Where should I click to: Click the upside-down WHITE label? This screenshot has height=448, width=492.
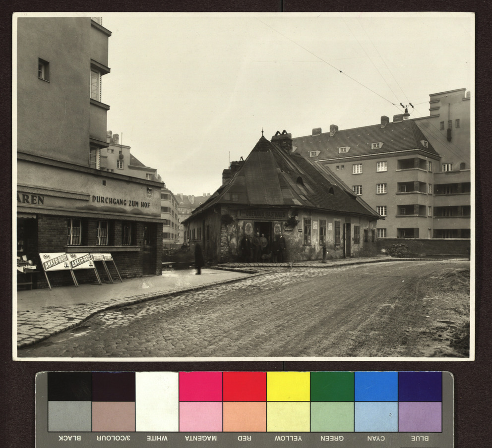point(157,438)
